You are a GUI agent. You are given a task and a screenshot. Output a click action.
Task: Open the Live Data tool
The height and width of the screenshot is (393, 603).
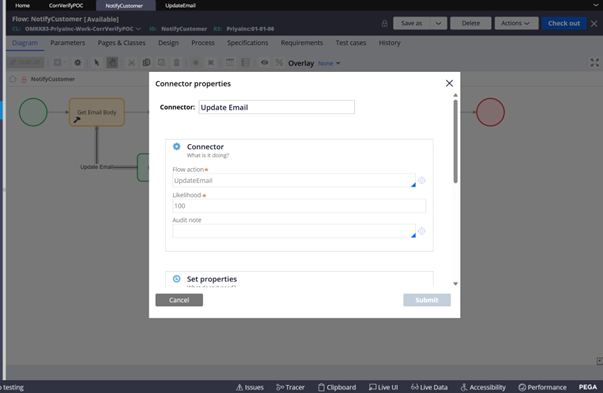point(429,387)
